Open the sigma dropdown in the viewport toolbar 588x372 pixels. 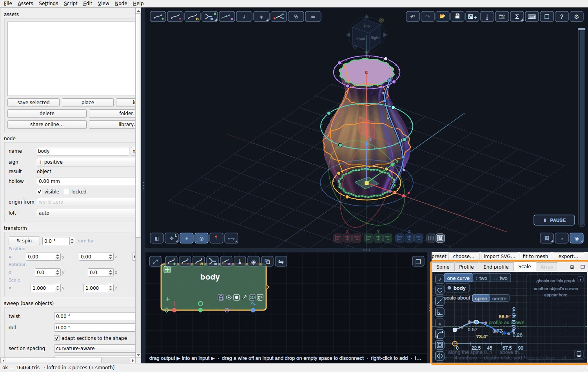tap(517, 16)
